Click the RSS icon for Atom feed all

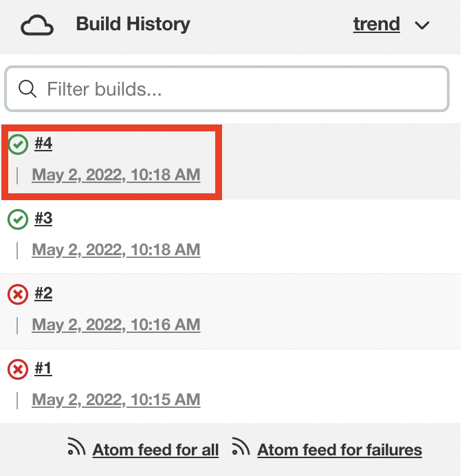(x=76, y=446)
